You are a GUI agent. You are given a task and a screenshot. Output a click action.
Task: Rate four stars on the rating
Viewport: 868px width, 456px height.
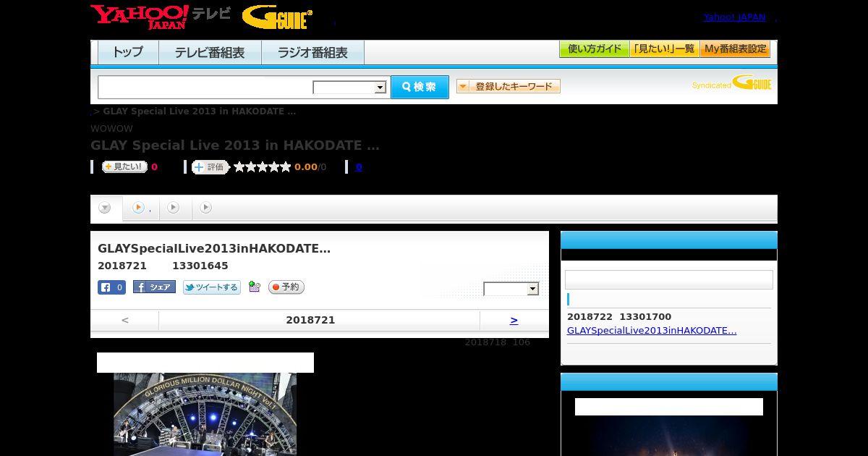[x=274, y=167]
